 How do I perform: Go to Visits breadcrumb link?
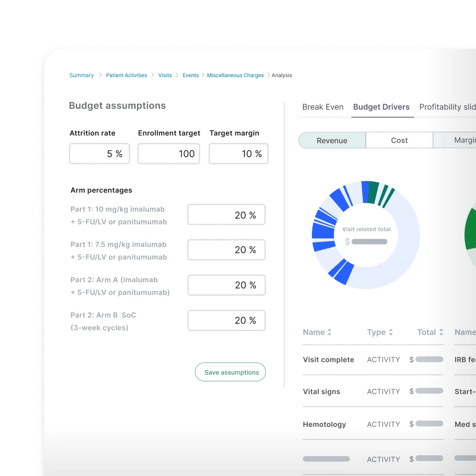click(x=165, y=75)
